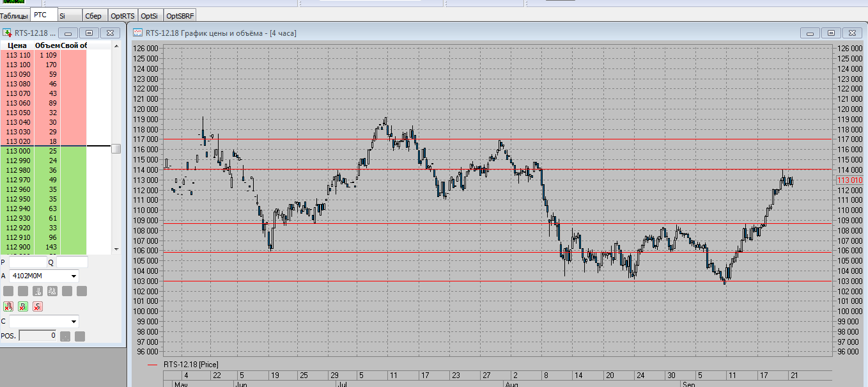Click the red S cancel-sell-orders icon
Image resolution: width=868 pixels, height=387 pixels.
click(38, 306)
